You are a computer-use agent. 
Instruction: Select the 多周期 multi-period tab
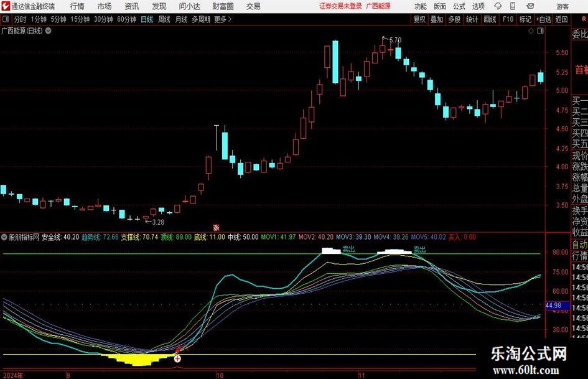pyautogui.click(x=201, y=19)
